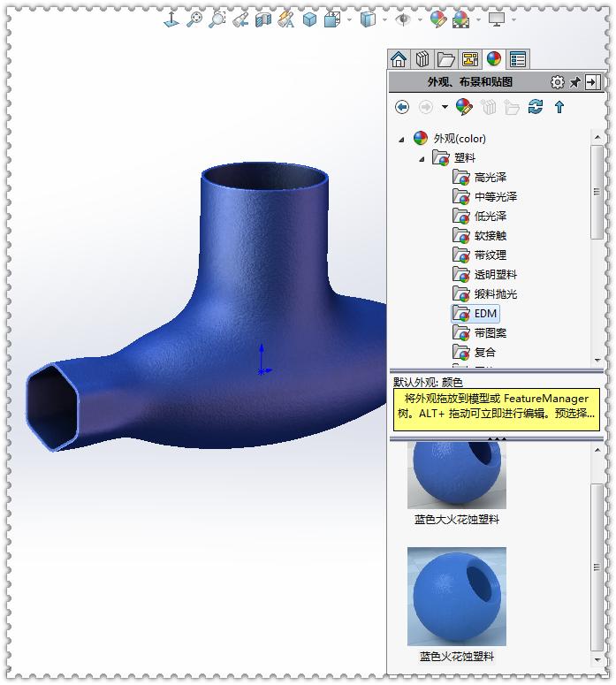Viewport: 616px width, 685px height.
Task: Open the Display Style wireframe cube icon
Action: [332, 19]
